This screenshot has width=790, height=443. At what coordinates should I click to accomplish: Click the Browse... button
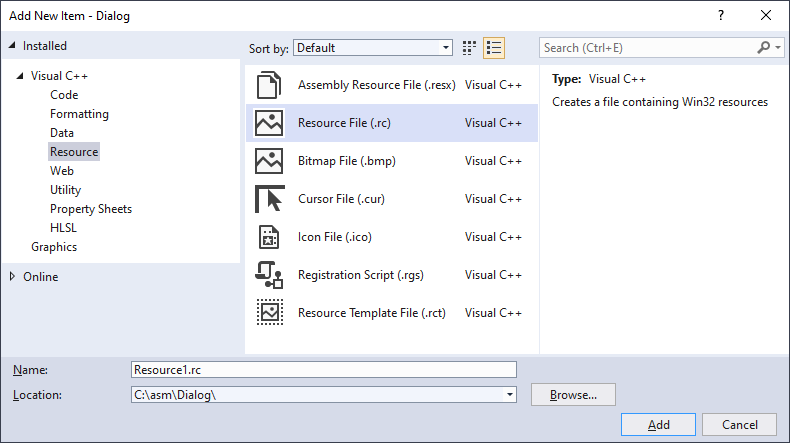click(573, 395)
